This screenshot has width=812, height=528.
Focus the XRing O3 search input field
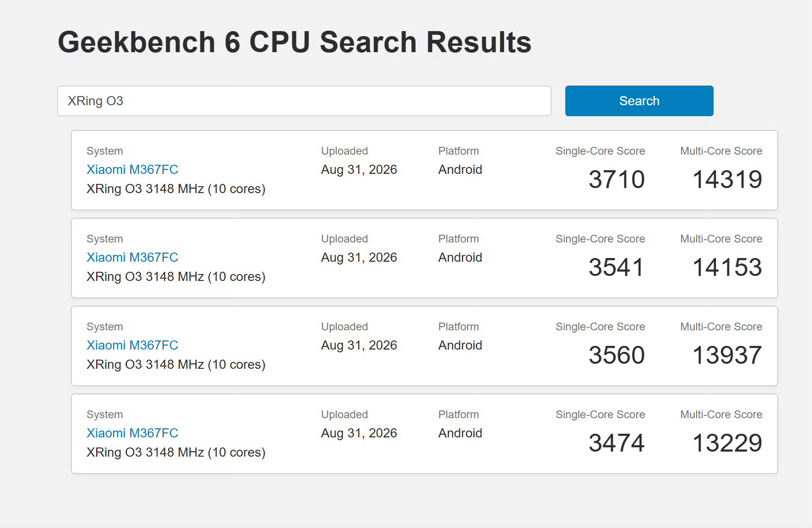click(304, 101)
